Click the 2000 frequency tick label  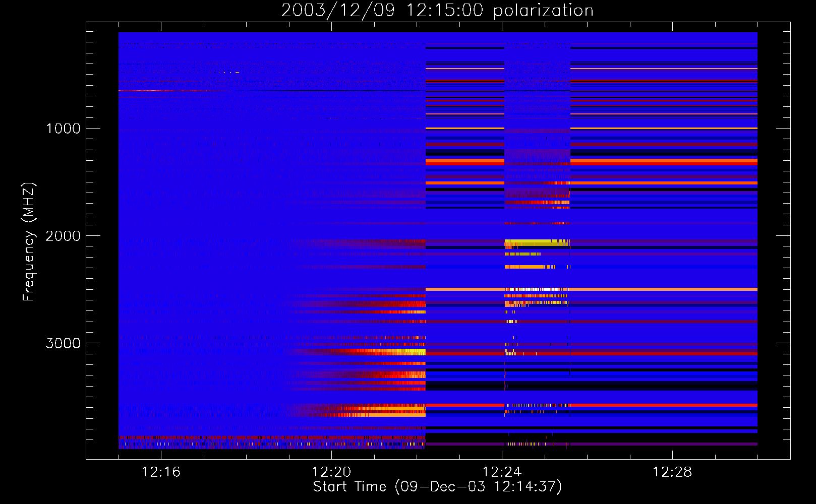[x=63, y=236]
